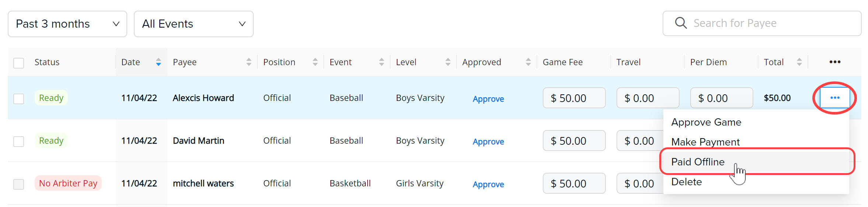Click the magnifier icon in payee search
868x207 pixels.
pos(681,23)
